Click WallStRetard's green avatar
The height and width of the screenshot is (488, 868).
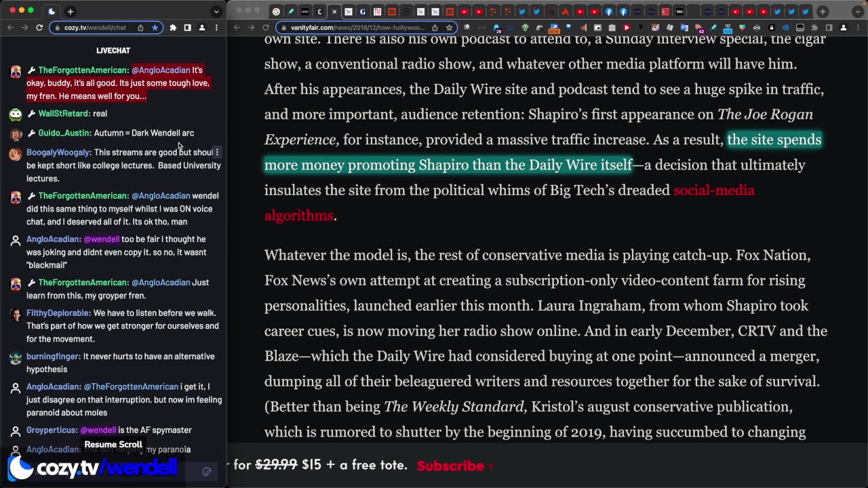coord(16,115)
